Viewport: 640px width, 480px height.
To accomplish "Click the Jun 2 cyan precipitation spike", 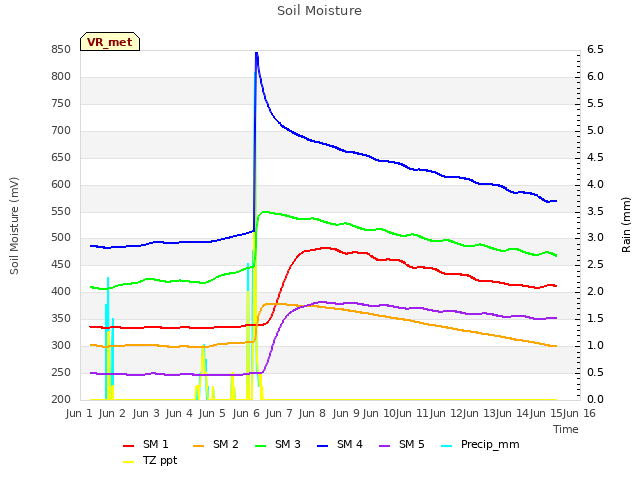I will [x=108, y=278].
